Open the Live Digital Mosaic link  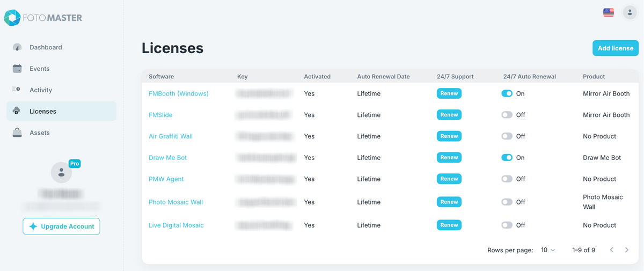pos(176,225)
